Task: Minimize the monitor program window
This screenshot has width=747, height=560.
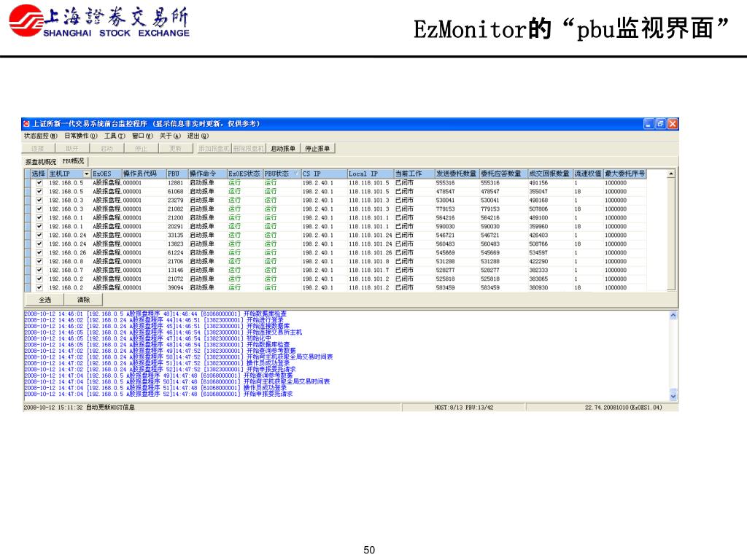Action: tap(649, 124)
